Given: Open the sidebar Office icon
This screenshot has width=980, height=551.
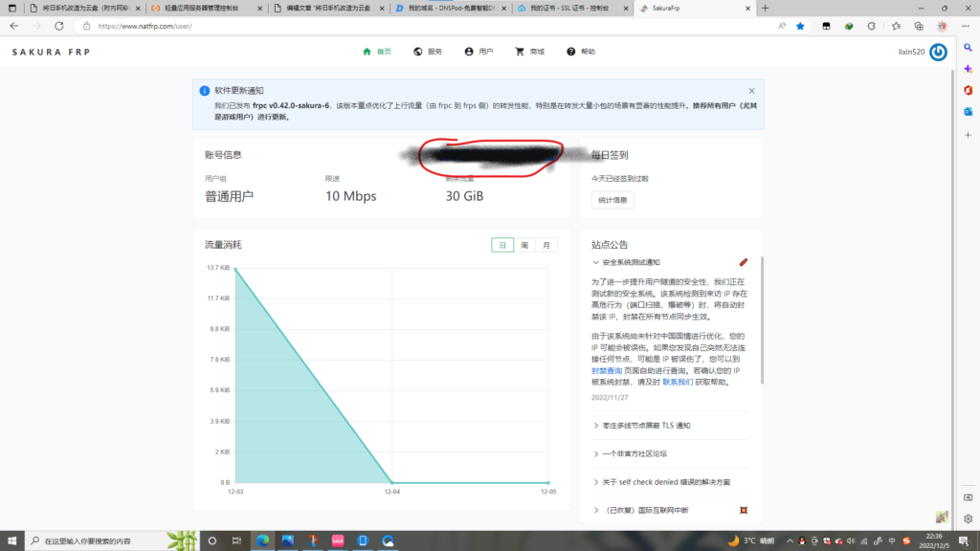Looking at the screenshot, I should point(969,90).
